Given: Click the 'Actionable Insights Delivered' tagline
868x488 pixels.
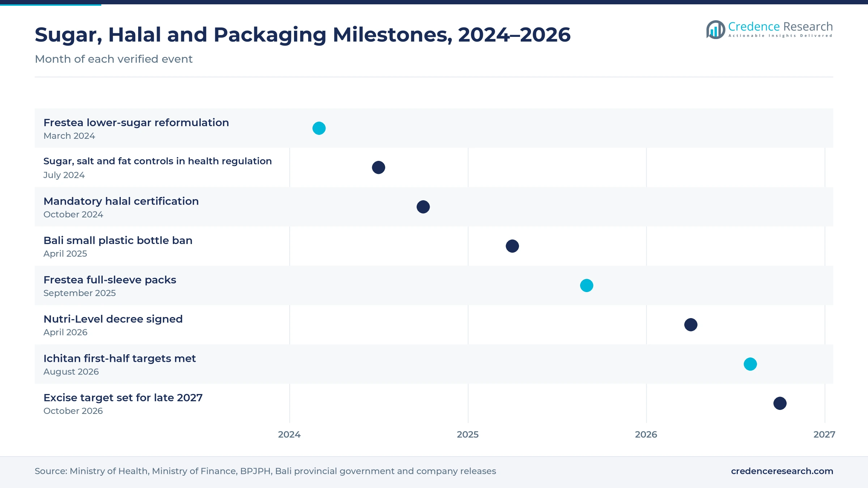Looking at the screenshot, I should 780,36.
